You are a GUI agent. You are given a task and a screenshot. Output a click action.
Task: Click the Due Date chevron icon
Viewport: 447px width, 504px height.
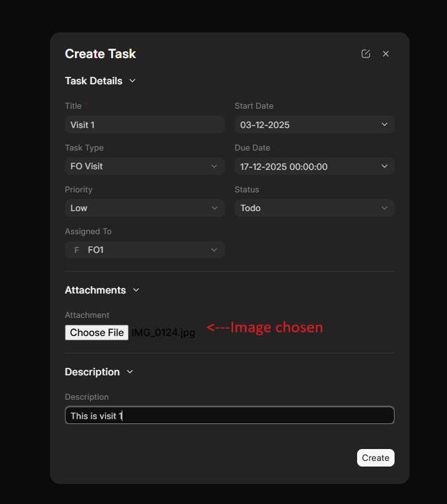coord(385,166)
